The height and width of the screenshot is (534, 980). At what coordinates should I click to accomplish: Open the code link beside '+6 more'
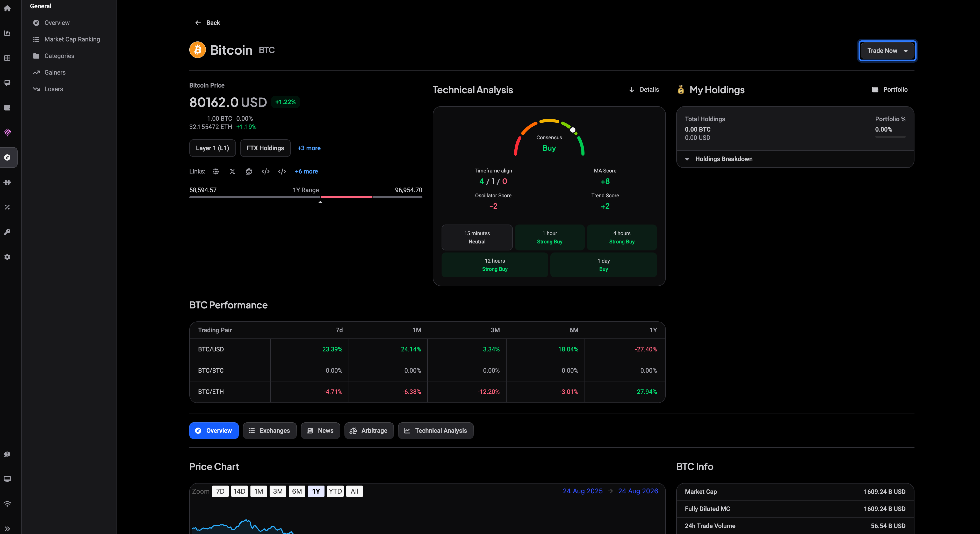[x=282, y=171]
